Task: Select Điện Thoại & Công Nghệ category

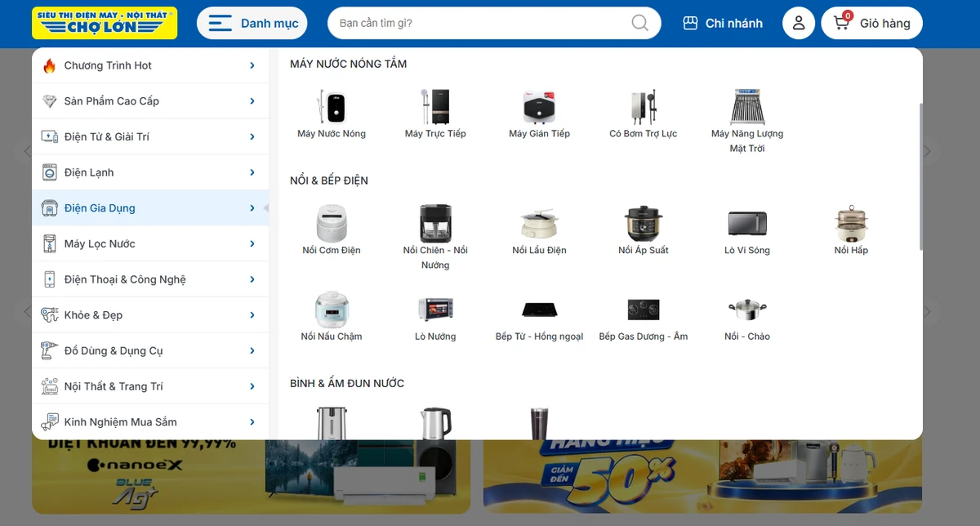Action: pos(150,279)
